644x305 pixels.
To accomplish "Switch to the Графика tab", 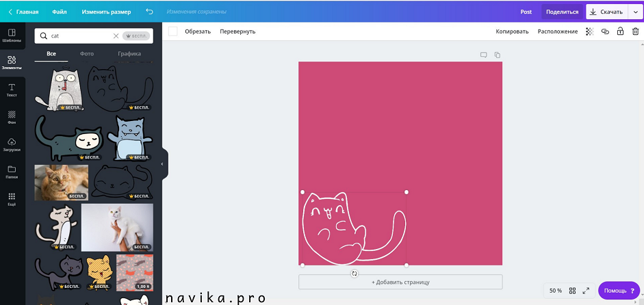I will 129,53.
